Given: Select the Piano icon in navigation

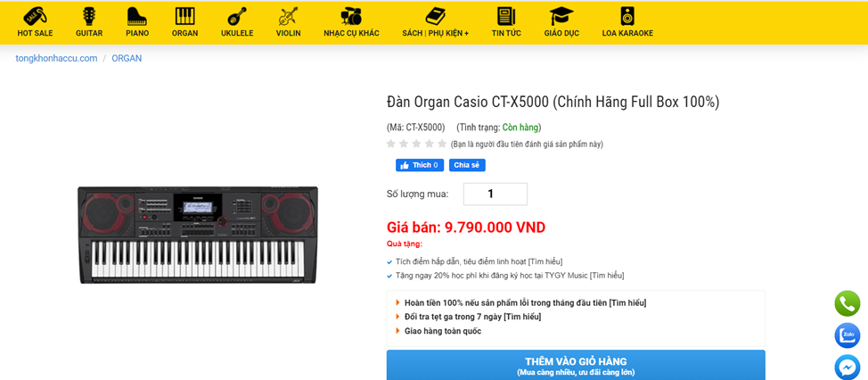Looking at the screenshot, I should point(136,16).
